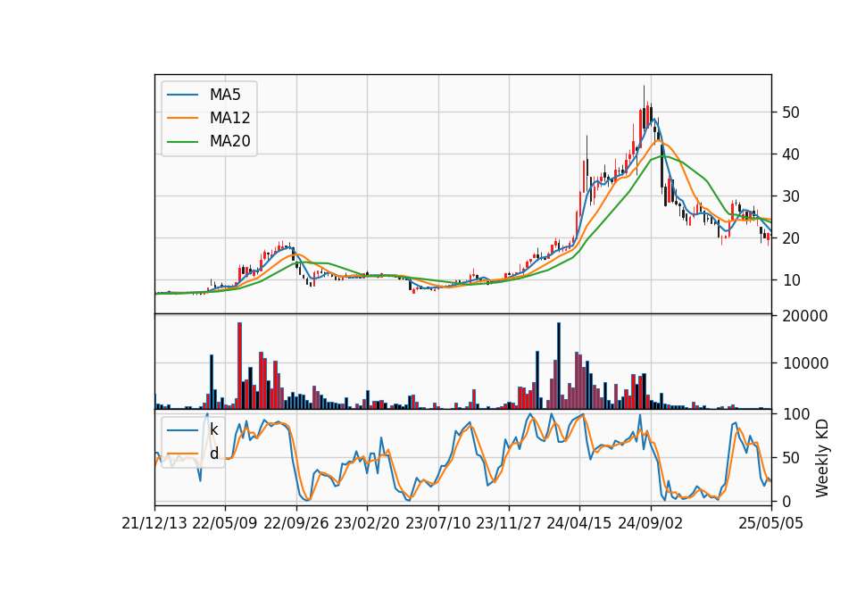857x616 pixels.
Task: Click the volume axis value 20000
Action: click(805, 316)
